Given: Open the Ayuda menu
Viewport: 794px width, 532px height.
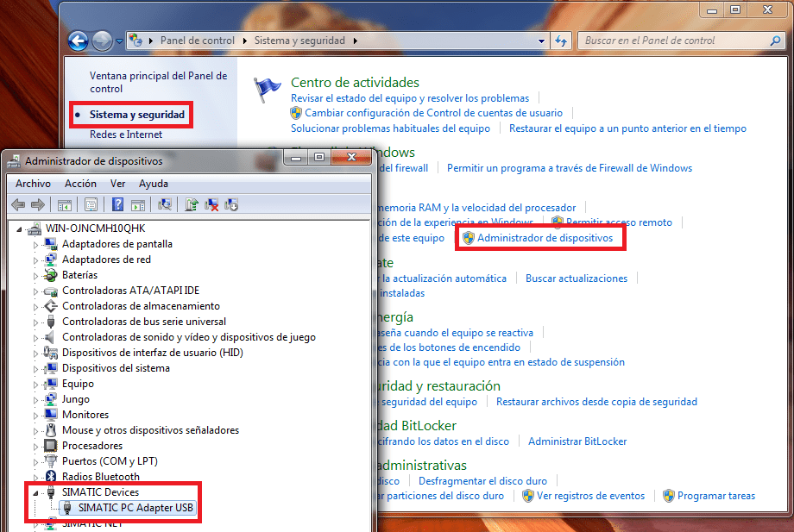Looking at the screenshot, I should tap(154, 184).
